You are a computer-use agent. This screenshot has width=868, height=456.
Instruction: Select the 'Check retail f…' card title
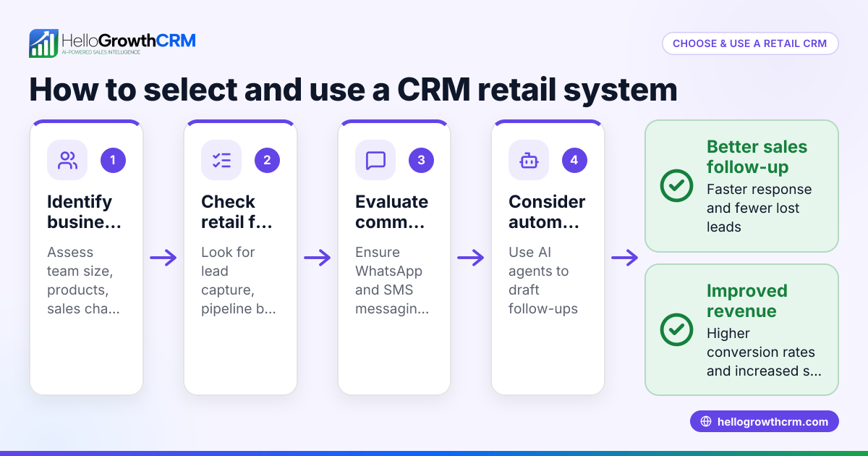(237, 211)
